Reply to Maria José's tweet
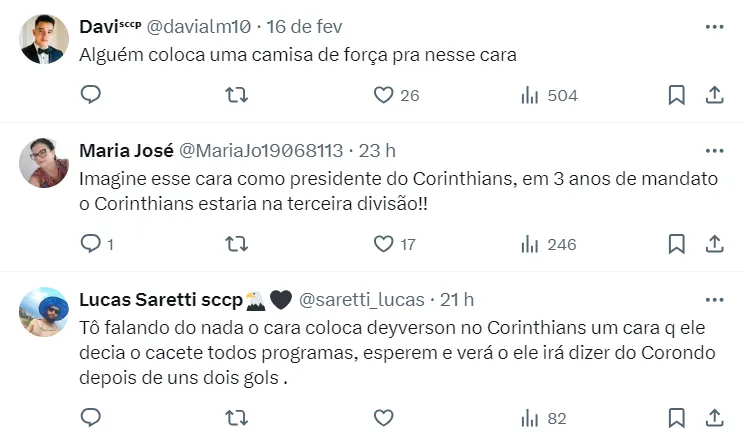 [x=91, y=244]
